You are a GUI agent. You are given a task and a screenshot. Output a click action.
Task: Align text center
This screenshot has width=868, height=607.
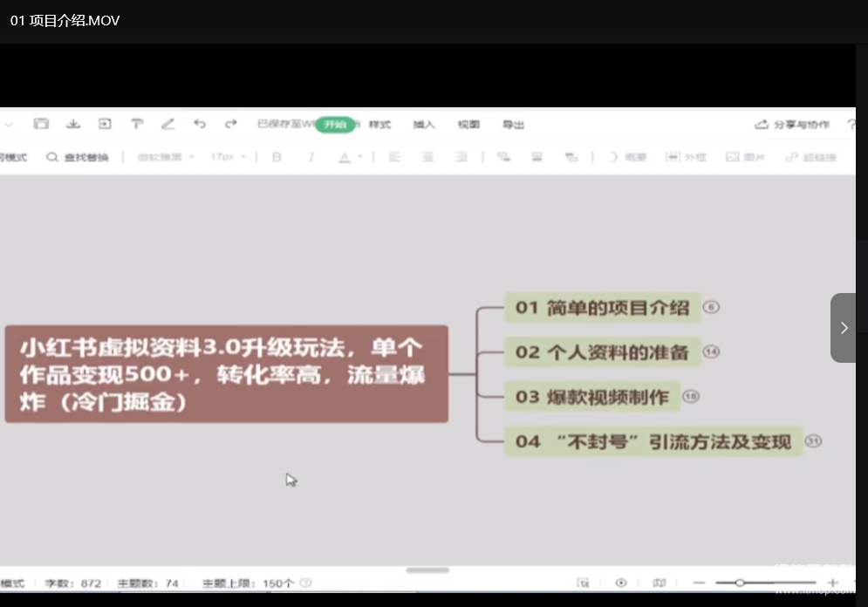coord(428,157)
